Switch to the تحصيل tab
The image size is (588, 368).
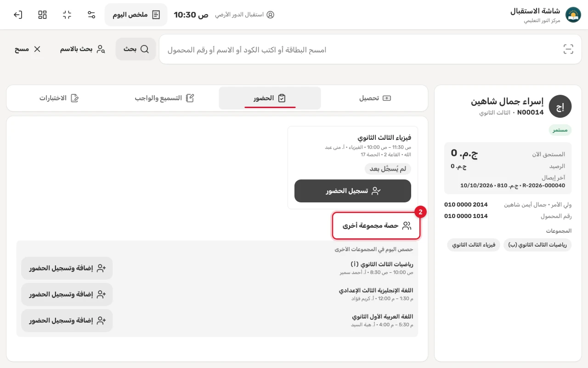point(375,98)
